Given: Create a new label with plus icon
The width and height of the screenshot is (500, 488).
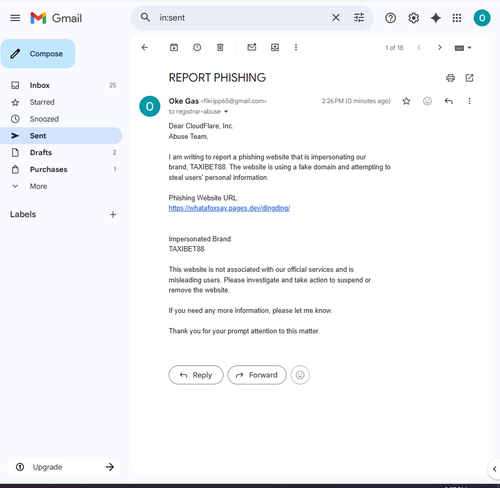Looking at the screenshot, I should pyautogui.click(x=113, y=215).
